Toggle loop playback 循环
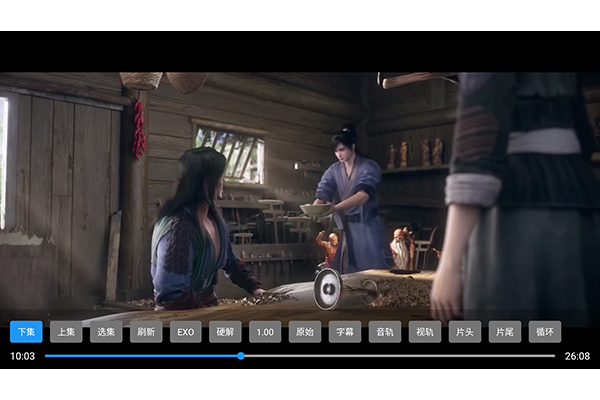The image size is (600, 400). pyautogui.click(x=545, y=331)
